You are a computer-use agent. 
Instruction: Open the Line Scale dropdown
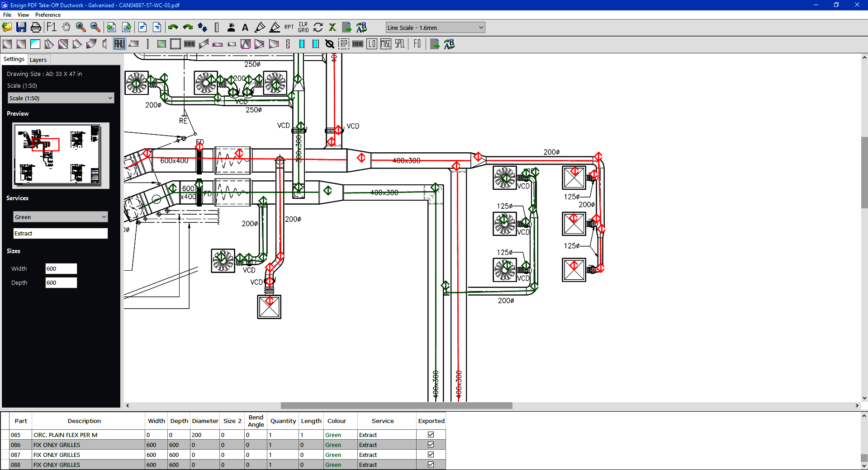tap(435, 28)
